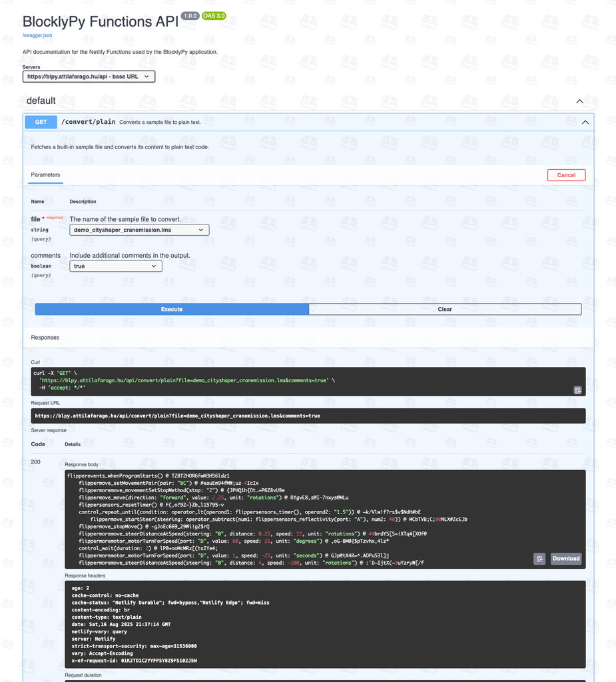Screen dimensions: 616x682
Task: Collapse the default section with its chevron
Action: point(579,101)
